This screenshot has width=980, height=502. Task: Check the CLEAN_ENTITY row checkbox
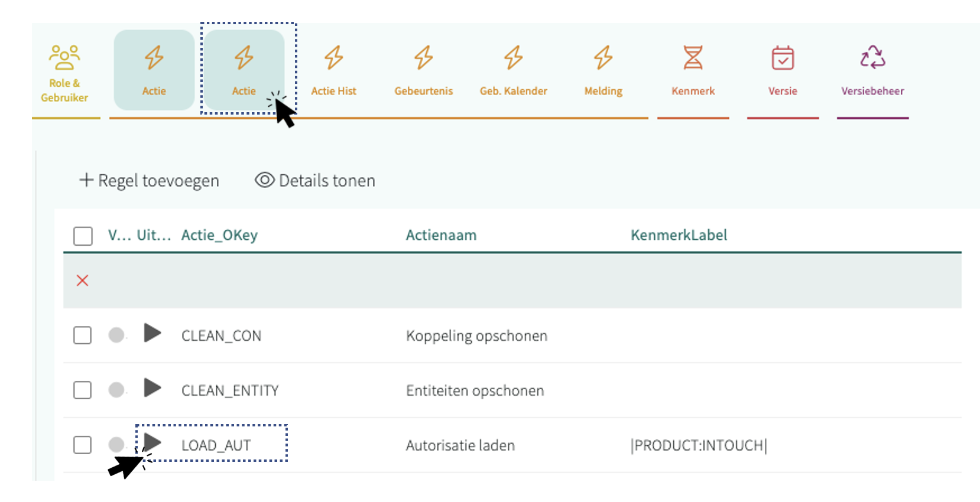click(82, 390)
